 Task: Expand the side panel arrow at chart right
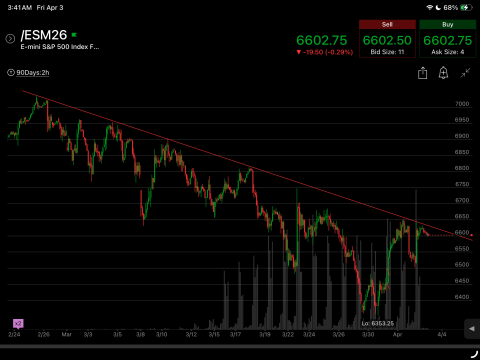(472, 329)
